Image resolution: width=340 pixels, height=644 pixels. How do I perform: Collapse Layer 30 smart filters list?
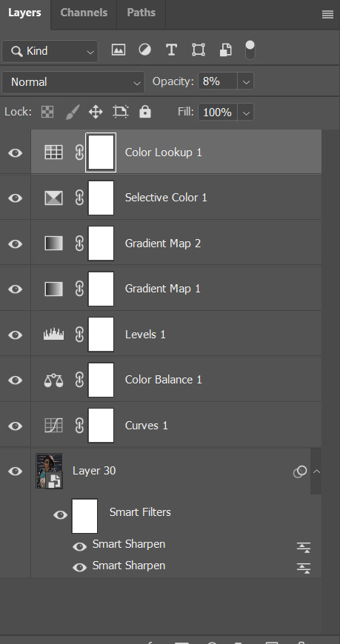316,472
